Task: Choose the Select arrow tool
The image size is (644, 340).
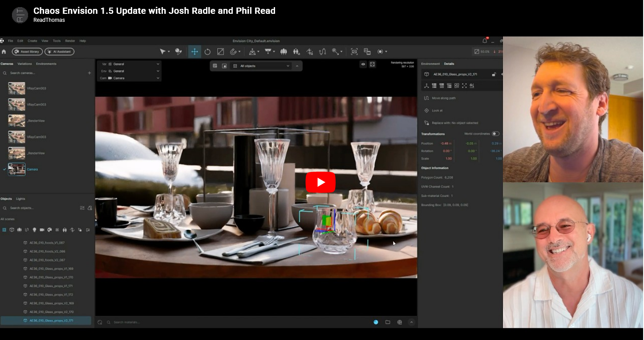Action: tap(163, 52)
